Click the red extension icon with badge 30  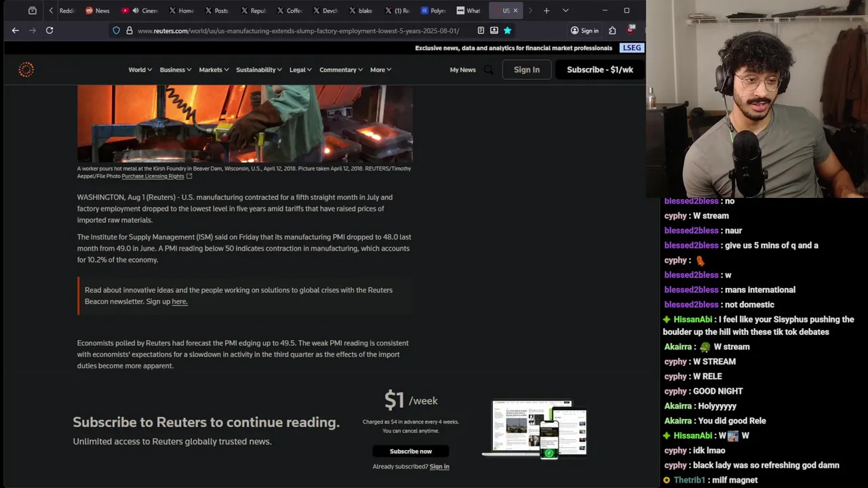click(x=631, y=30)
